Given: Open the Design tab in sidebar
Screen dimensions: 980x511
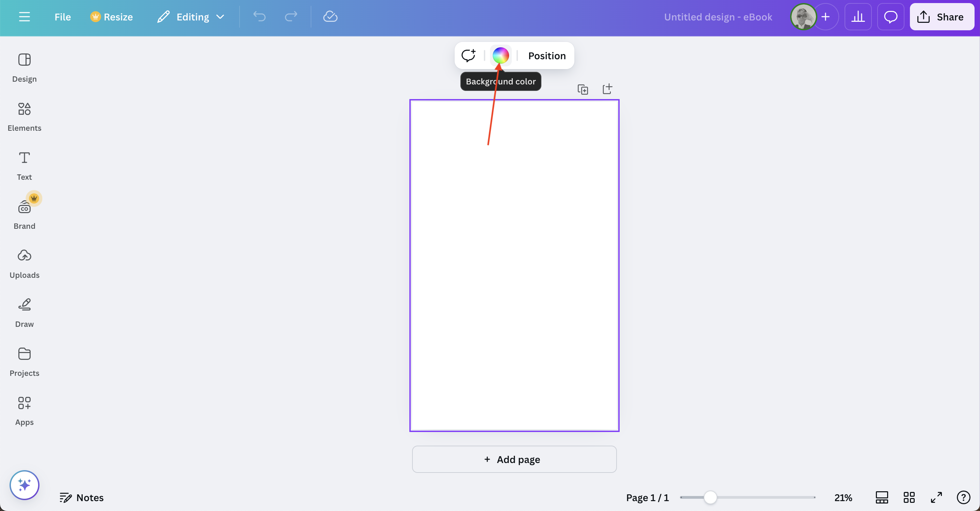Looking at the screenshot, I should point(24,68).
